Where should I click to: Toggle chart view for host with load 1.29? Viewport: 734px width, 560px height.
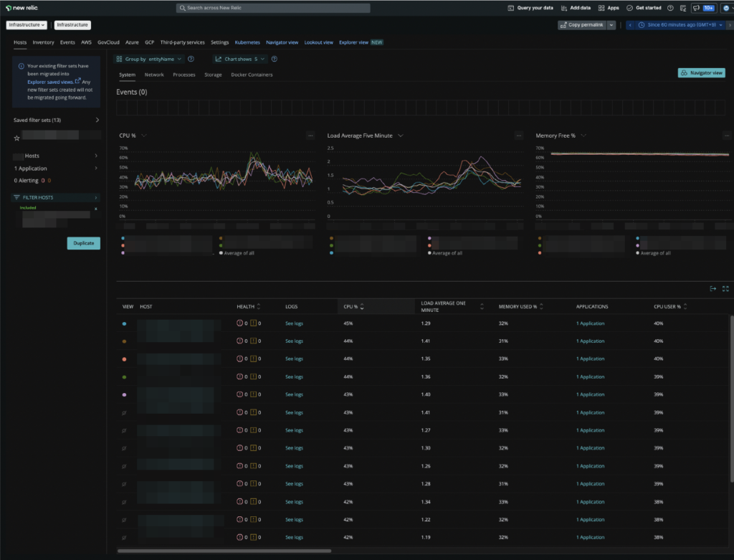tap(124, 323)
